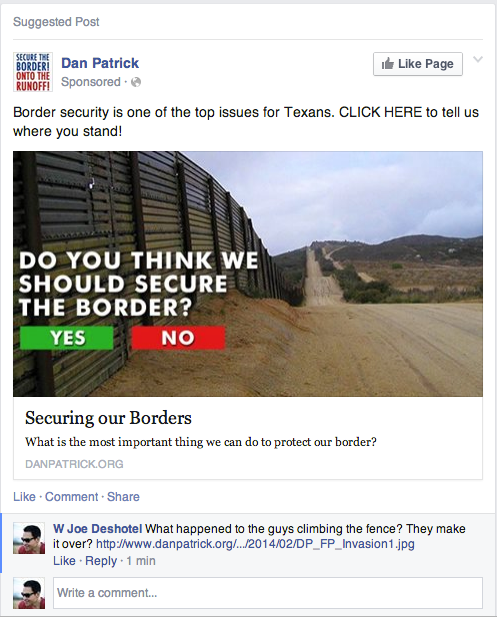
Task: Click the Like Page button
Action: 418,64
